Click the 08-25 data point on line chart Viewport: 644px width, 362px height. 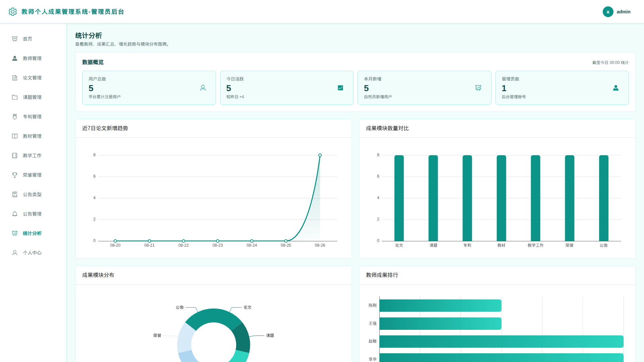click(x=286, y=241)
